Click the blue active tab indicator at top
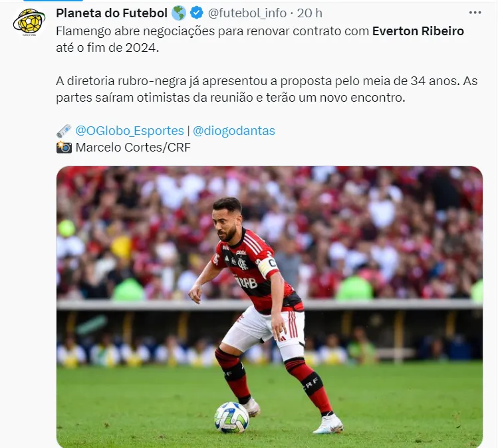 click(x=53, y=1)
